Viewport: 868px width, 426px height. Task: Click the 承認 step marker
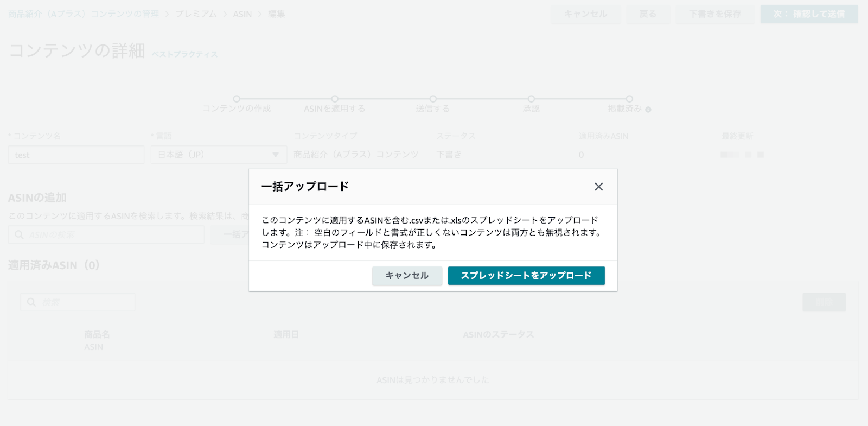(x=531, y=99)
